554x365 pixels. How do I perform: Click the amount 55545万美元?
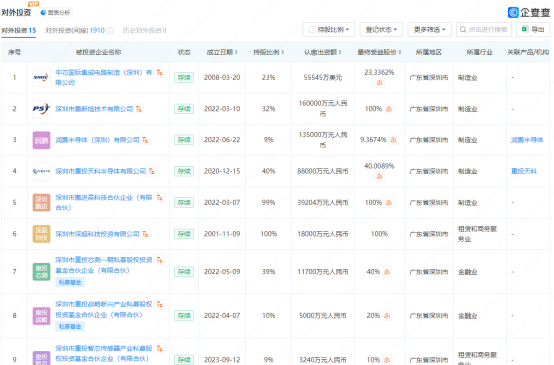tap(323, 77)
